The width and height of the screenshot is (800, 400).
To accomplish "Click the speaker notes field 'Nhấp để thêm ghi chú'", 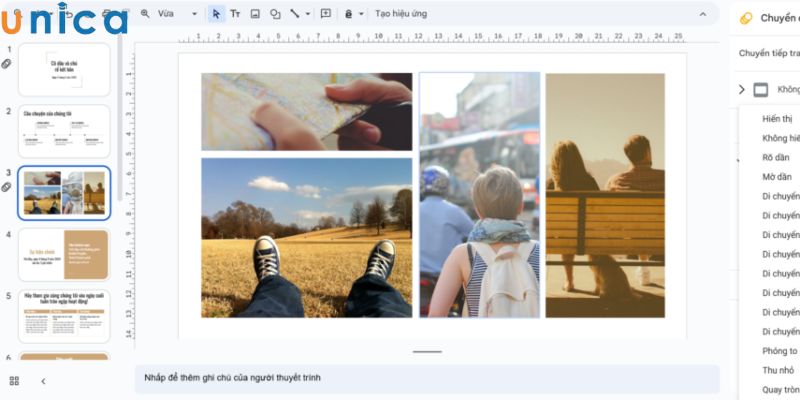I will click(x=427, y=379).
